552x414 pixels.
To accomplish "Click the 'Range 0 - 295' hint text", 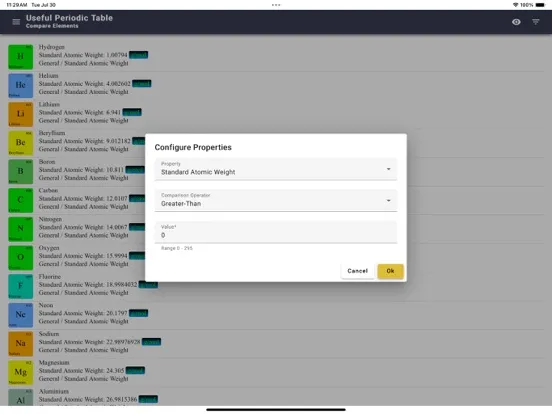I will coord(177,248).
